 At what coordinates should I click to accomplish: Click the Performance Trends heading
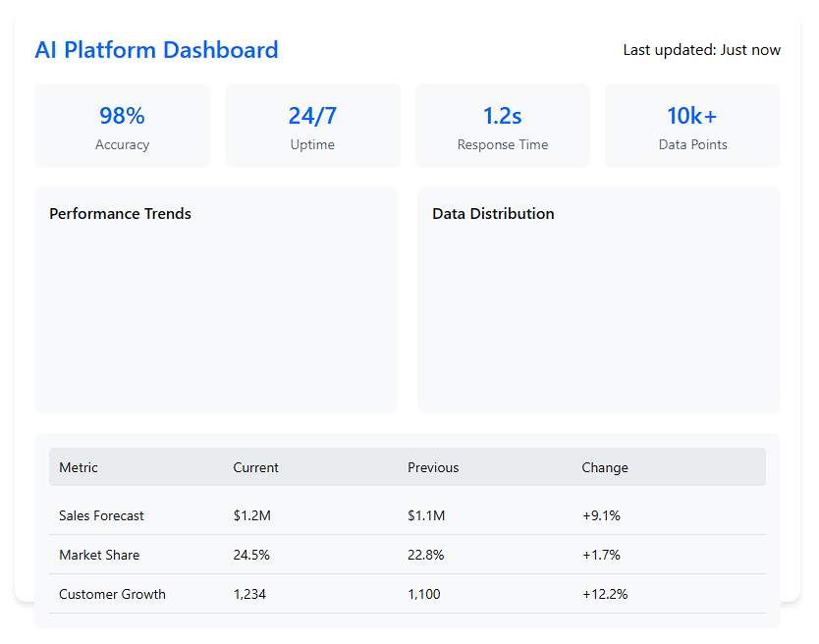pyautogui.click(x=120, y=214)
